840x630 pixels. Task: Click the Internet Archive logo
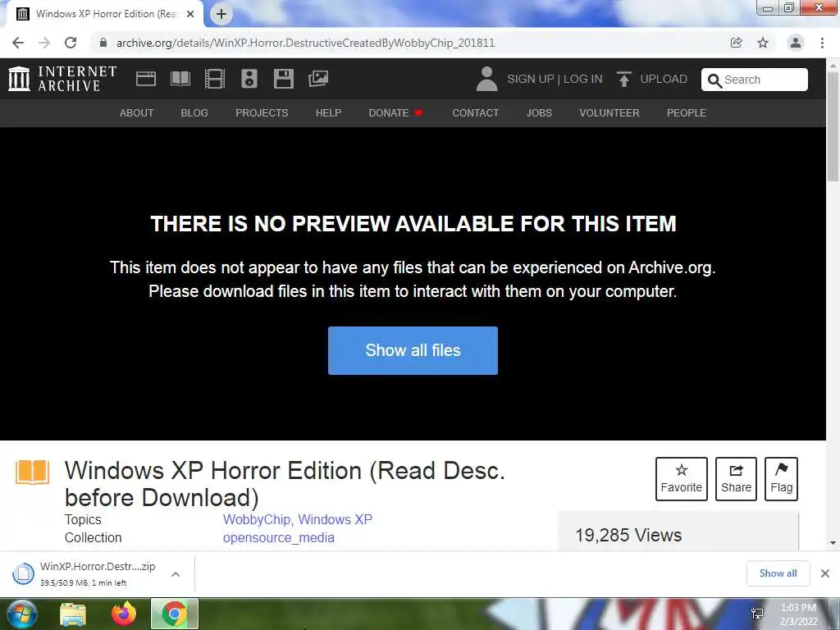click(62, 79)
